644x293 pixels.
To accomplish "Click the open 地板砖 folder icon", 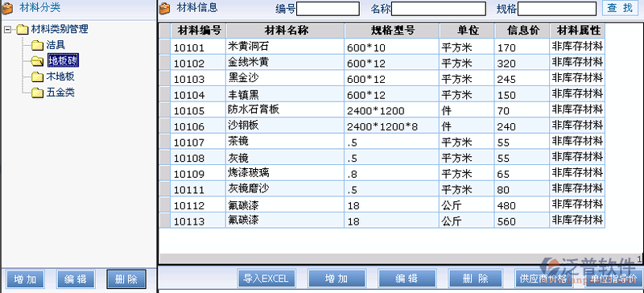I will point(37,61).
